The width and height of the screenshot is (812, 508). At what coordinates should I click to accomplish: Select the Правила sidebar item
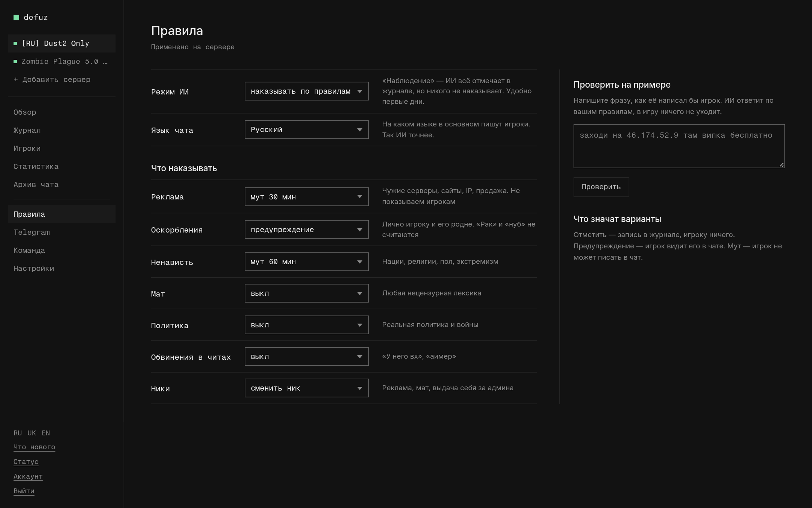click(62, 214)
